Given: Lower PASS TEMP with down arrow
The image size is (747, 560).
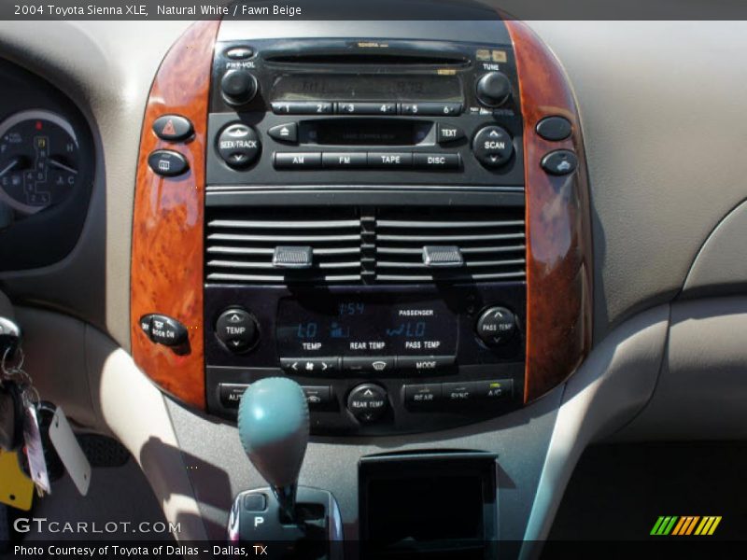Looking at the screenshot, I should (497, 339).
